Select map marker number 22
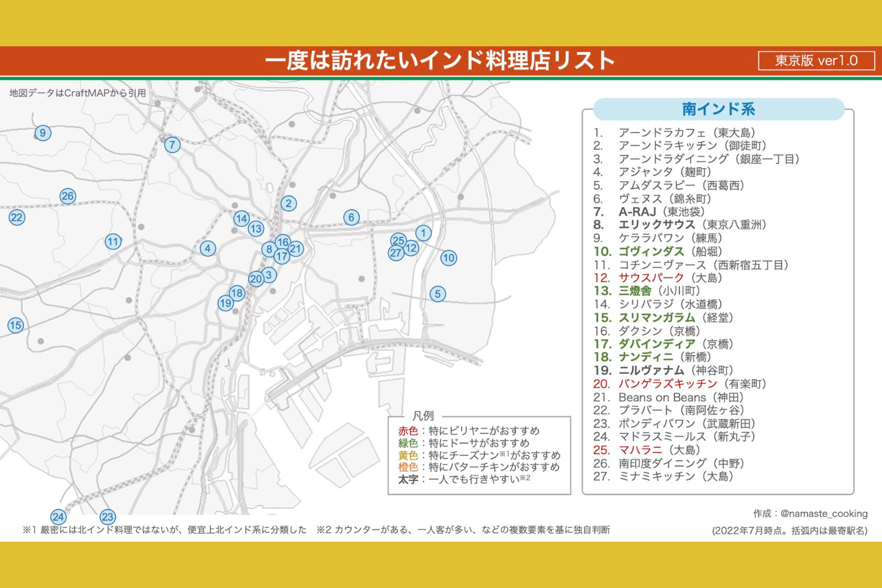The image size is (882, 588). [16, 218]
